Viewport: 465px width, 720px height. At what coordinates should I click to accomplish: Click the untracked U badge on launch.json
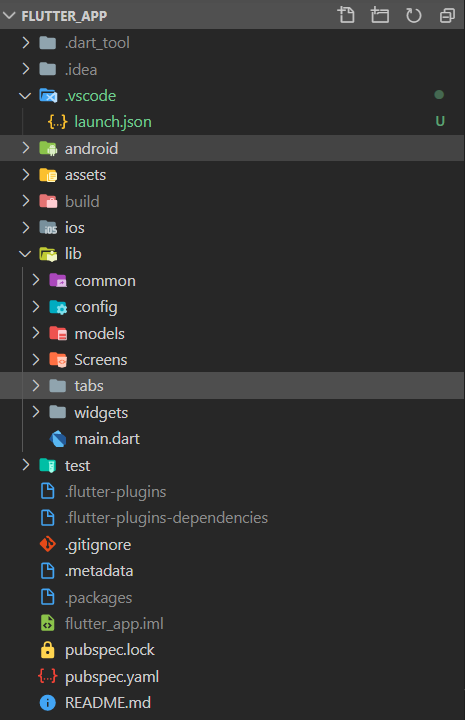pos(440,121)
